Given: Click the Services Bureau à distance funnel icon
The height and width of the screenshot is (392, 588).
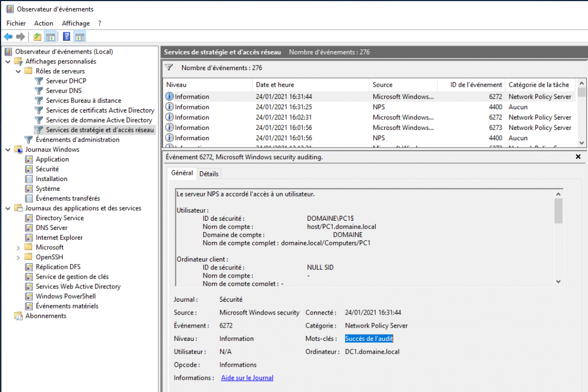Looking at the screenshot, I should click(x=38, y=100).
